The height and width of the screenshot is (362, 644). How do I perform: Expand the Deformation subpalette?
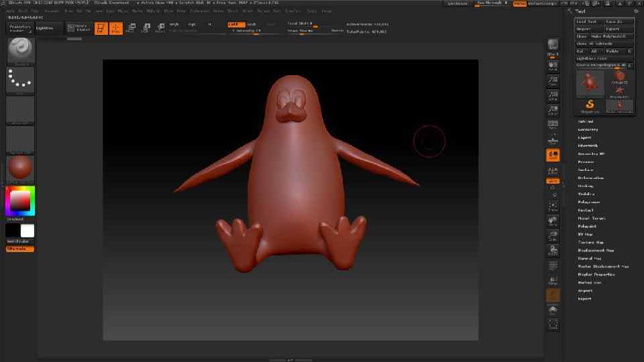pyautogui.click(x=591, y=178)
